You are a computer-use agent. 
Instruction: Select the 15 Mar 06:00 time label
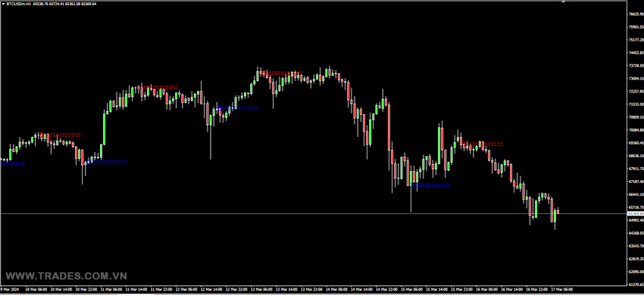(408, 289)
